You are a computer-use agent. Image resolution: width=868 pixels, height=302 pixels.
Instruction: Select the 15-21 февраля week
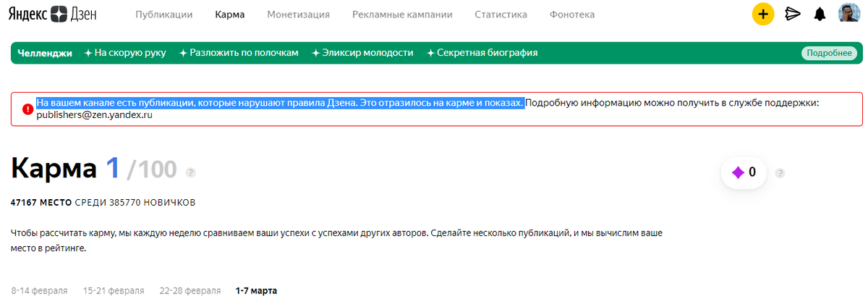114,290
